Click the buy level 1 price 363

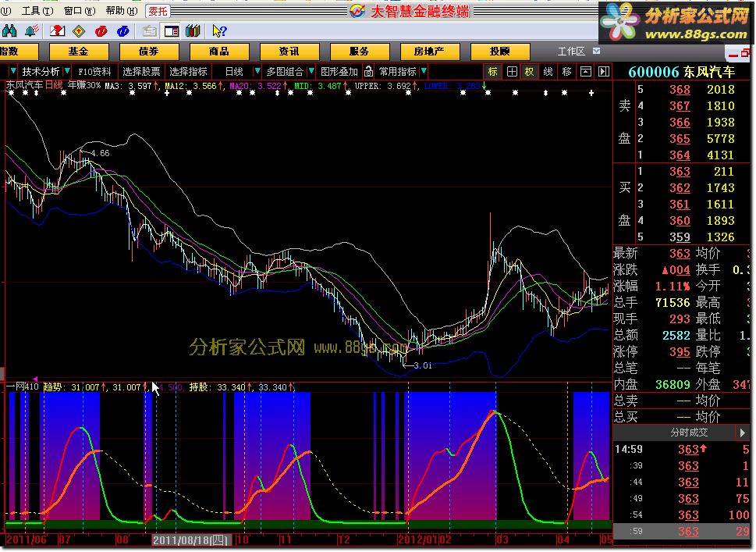(x=680, y=171)
